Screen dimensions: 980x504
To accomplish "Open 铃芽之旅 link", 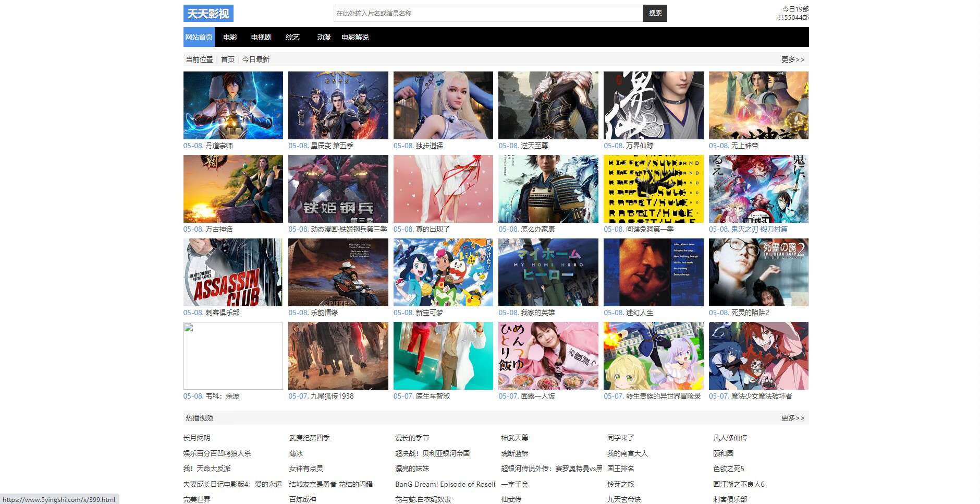I will coord(621,484).
